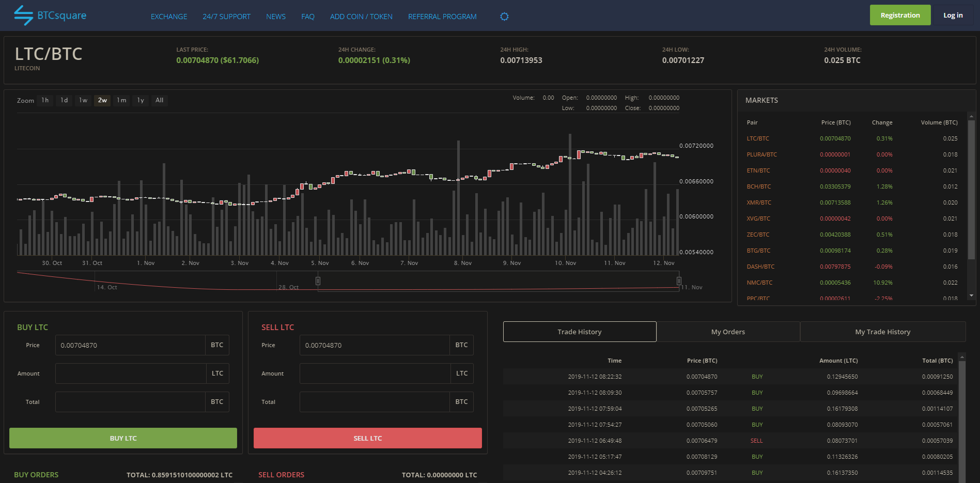Select BCH/BTC pair in Markets
This screenshot has height=483, width=980.
(x=758, y=186)
